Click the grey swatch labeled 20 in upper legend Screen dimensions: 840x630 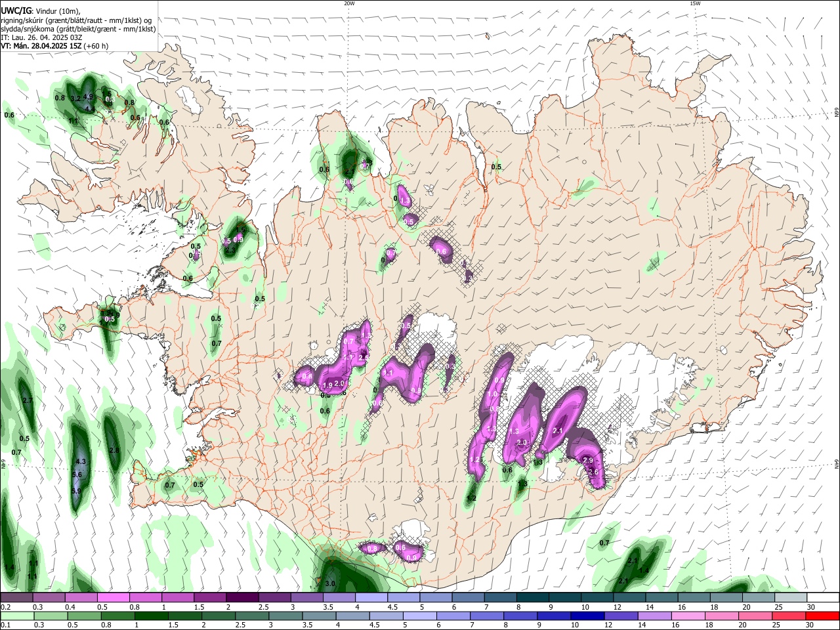[758, 597]
